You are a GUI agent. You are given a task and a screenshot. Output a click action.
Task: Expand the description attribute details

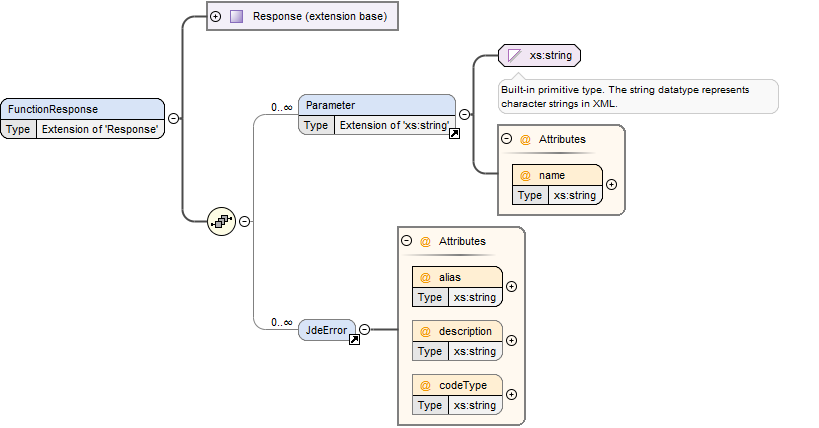(x=511, y=340)
